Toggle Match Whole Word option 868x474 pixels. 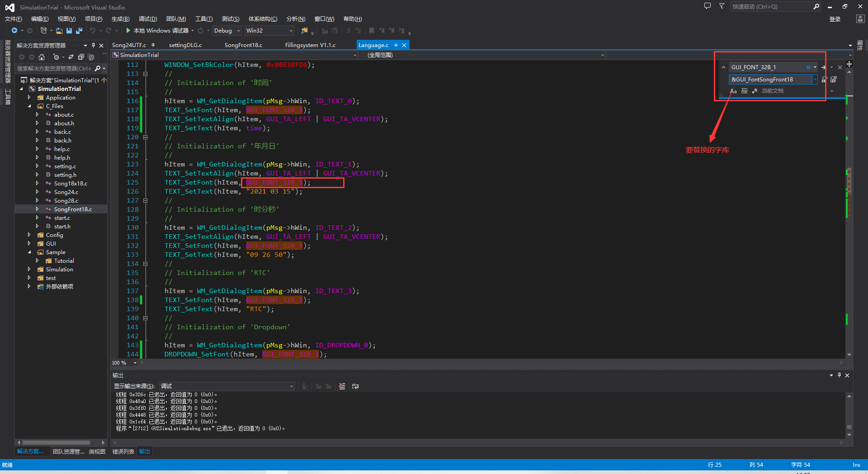pos(744,91)
